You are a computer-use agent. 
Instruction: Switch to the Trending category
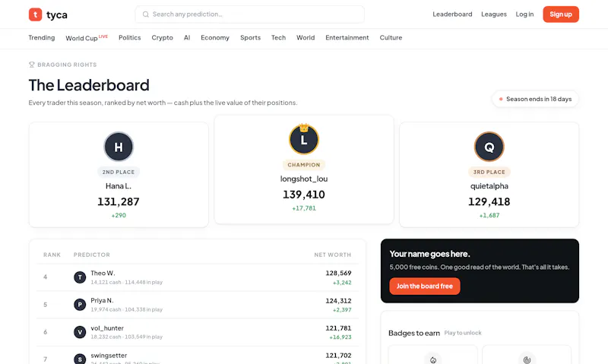pyautogui.click(x=42, y=37)
